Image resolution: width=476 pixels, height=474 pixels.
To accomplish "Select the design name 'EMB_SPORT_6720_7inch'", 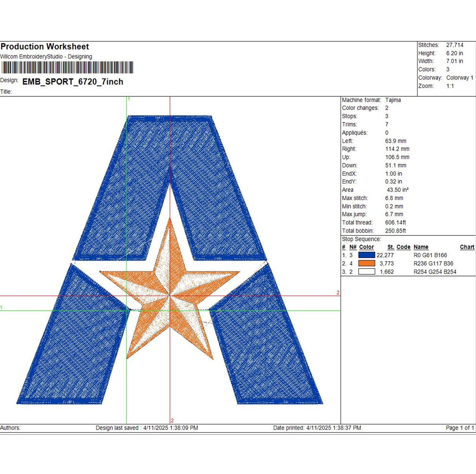I will [x=73, y=82].
